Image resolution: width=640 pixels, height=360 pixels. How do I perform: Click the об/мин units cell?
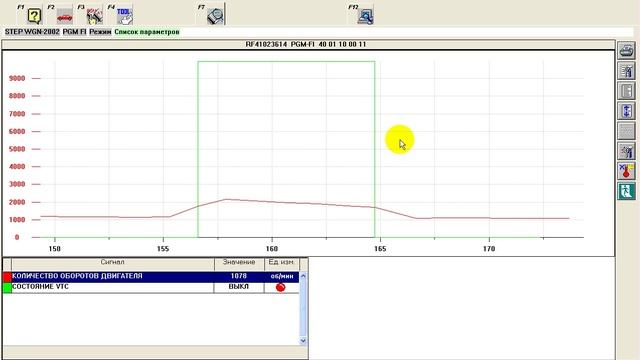click(282, 276)
